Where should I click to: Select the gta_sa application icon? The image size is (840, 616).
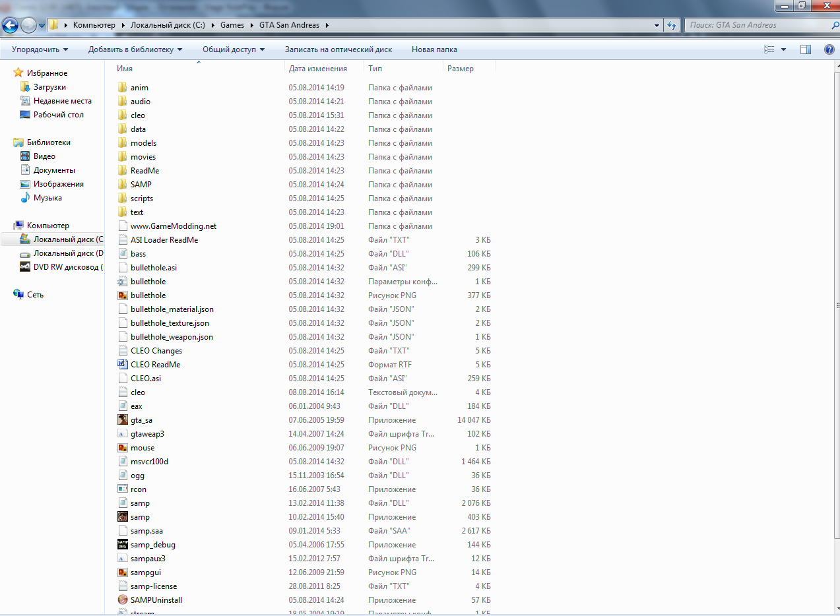coord(122,420)
